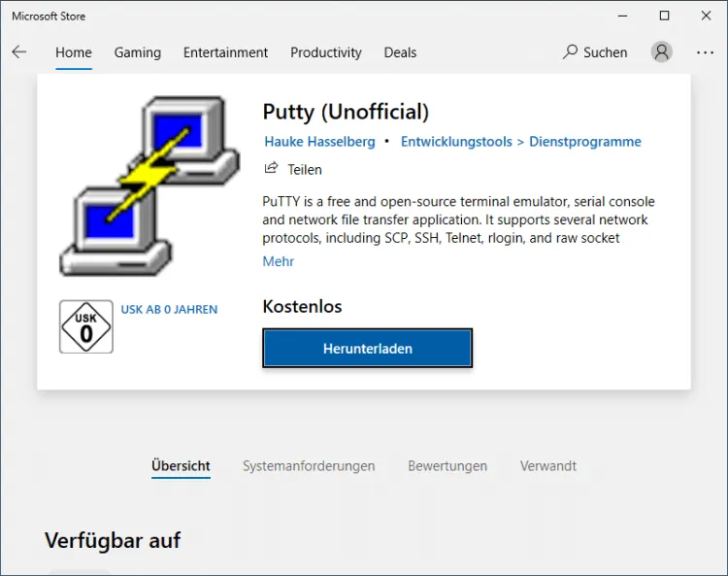Expand description with Mehr link
The image size is (728, 576).
[279, 261]
